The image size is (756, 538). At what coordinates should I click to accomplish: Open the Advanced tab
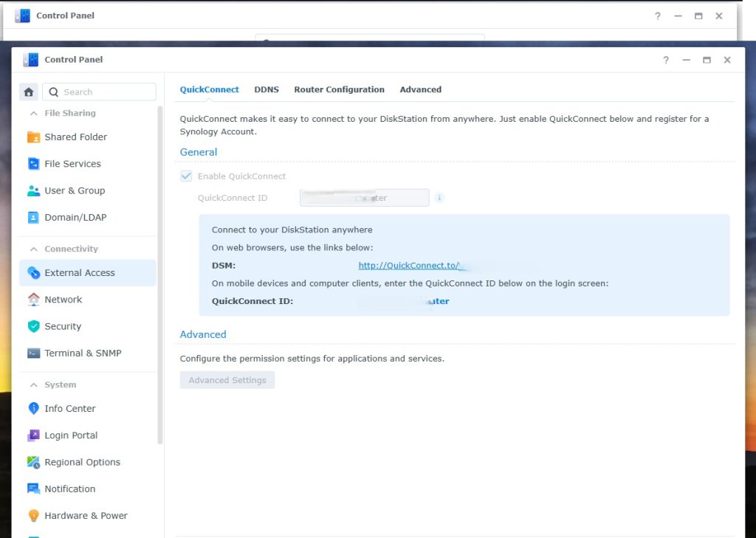[420, 90]
